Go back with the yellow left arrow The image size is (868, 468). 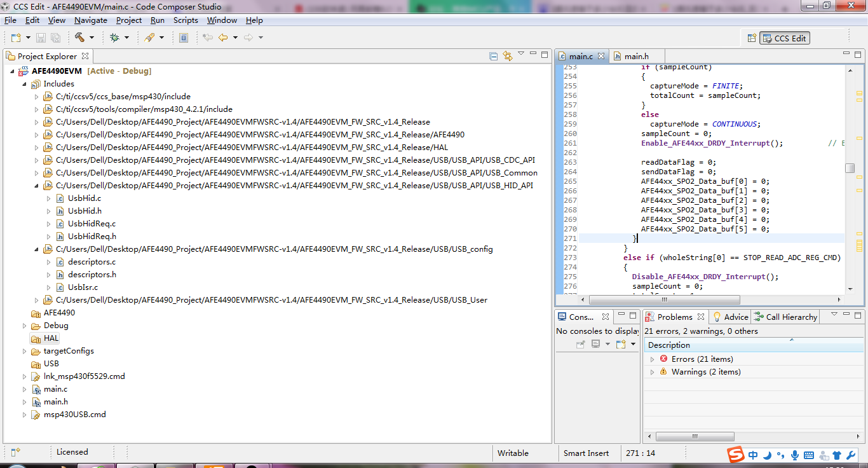[x=222, y=38]
